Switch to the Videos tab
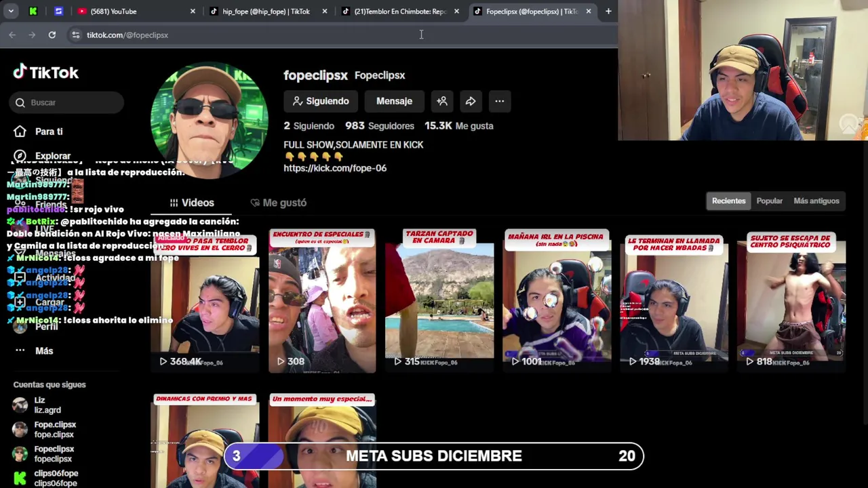The width and height of the screenshot is (868, 488). click(192, 203)
